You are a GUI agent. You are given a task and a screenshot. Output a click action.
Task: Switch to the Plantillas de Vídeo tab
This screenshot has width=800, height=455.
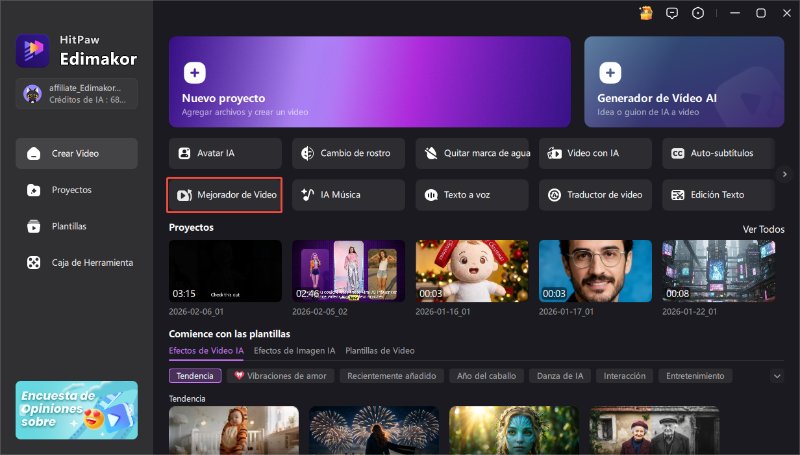click(380, 351)
